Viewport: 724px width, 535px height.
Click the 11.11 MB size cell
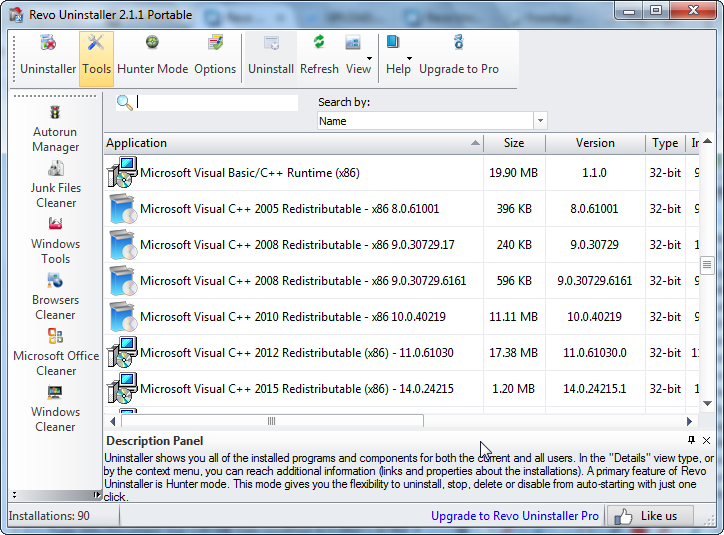coord(513,317)
